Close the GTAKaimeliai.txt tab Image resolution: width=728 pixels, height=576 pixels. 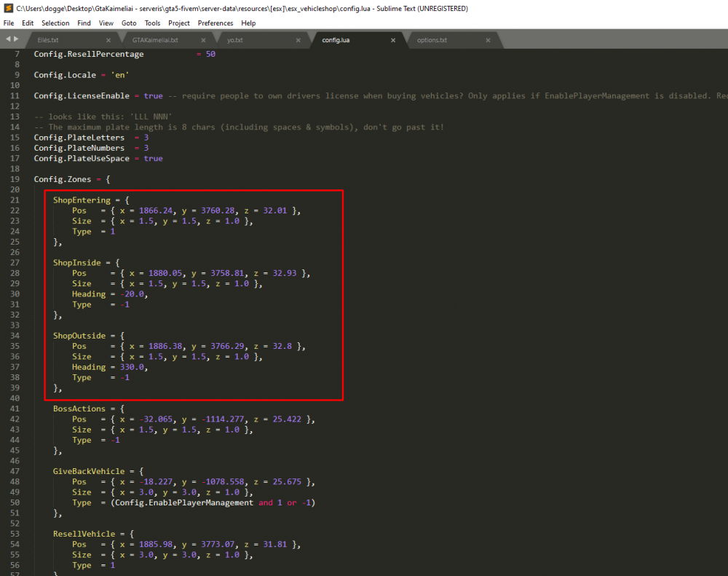click(x=203, y=40)
